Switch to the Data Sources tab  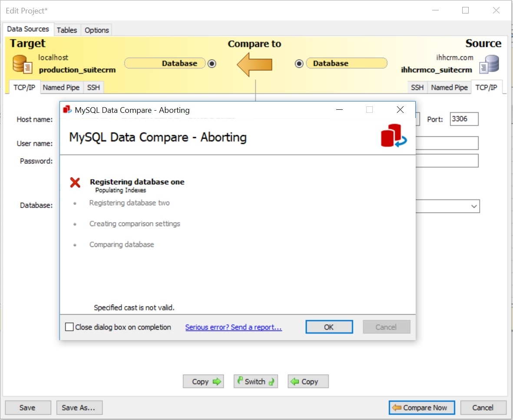pos(28,29)
